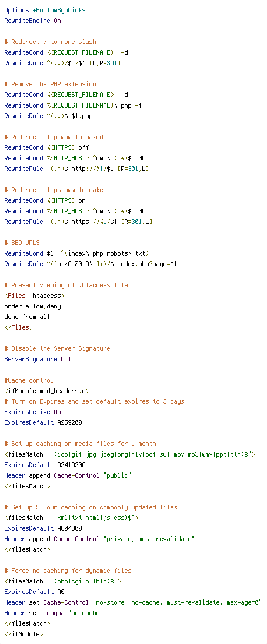Screen dimensions: 267x644
Task: Click the 'ServerSignature Off' directive
Action: click(x=38, y=360)
